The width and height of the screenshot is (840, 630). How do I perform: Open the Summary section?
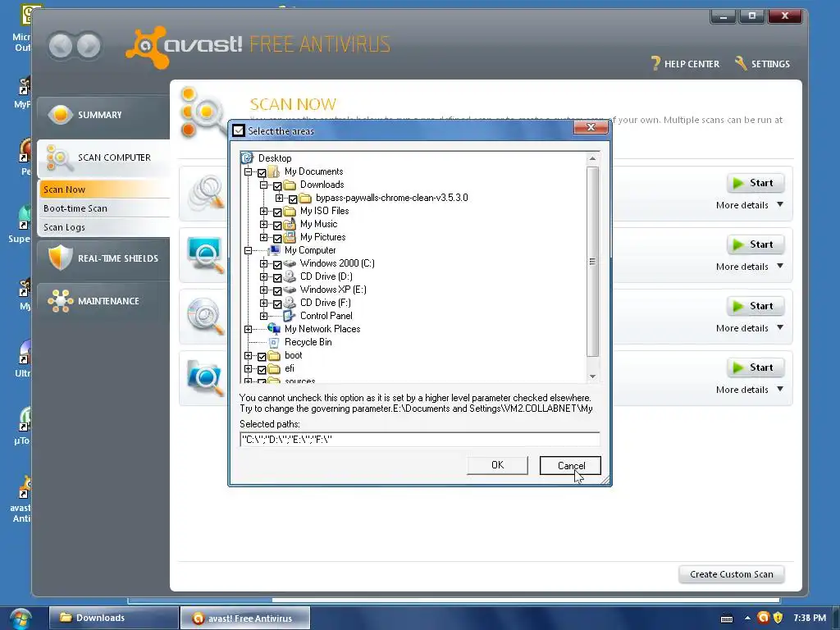point(103,115)
